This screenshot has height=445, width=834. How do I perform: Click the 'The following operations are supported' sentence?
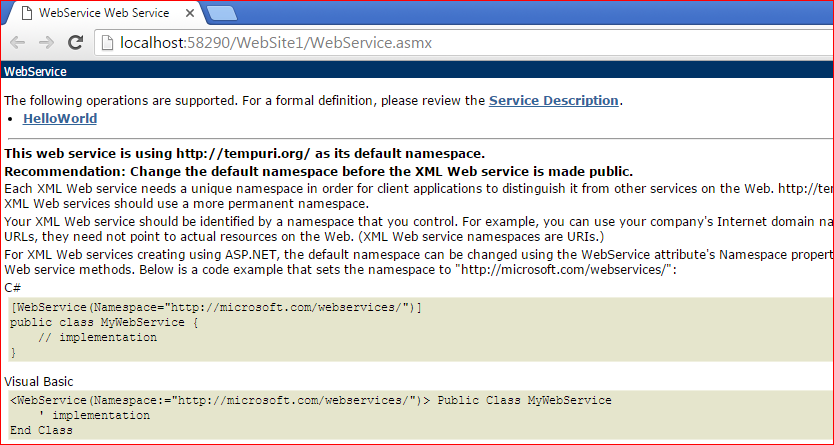(x=313, y=100)
